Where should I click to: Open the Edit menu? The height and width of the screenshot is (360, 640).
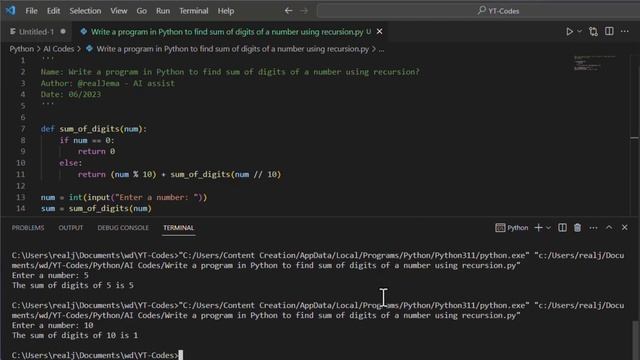coord(53,11)
